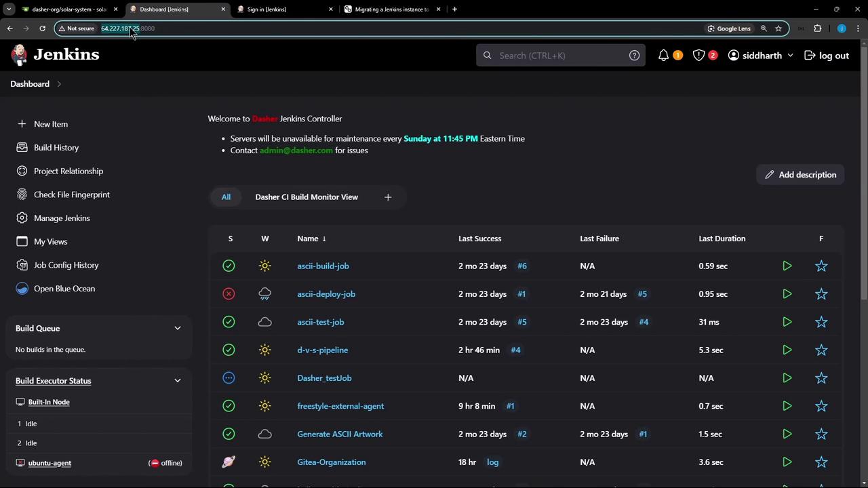Favorite ascii-deploy-job with the star

821,294
